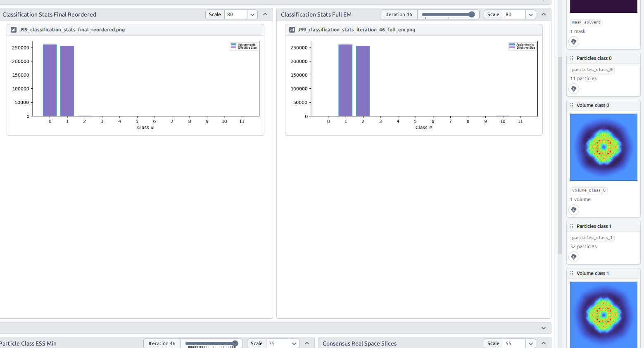Click the particles_class_0 name tag
Image resolution: width=644 pixels, height=348 pixels.
pos(592,70)
